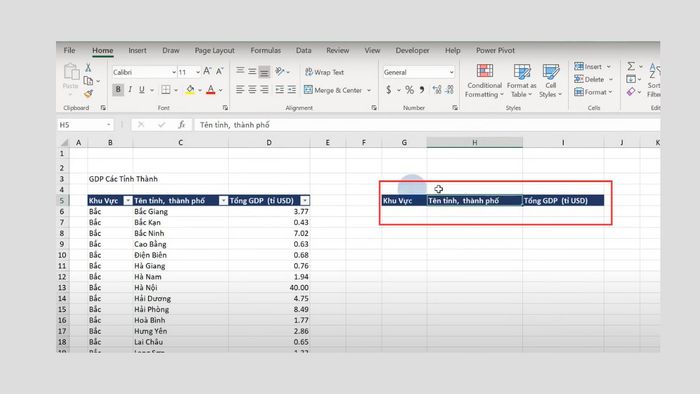This screenshot has width=700, height=394.
Task: Switch to the Data tab
Action: point(304,50)
